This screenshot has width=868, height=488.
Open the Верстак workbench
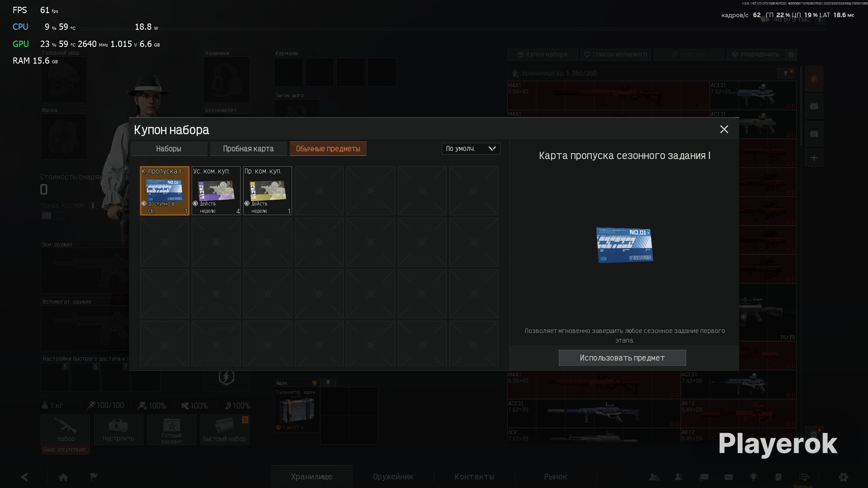point(689,55)
